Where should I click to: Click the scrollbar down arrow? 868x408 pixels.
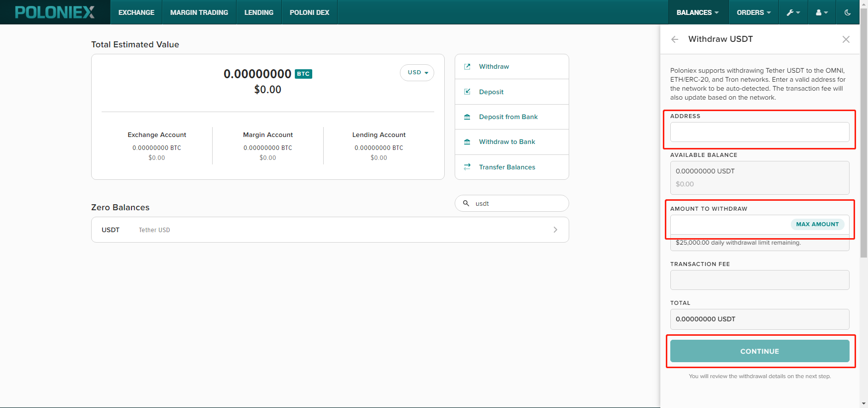click(x=864, y=404)
